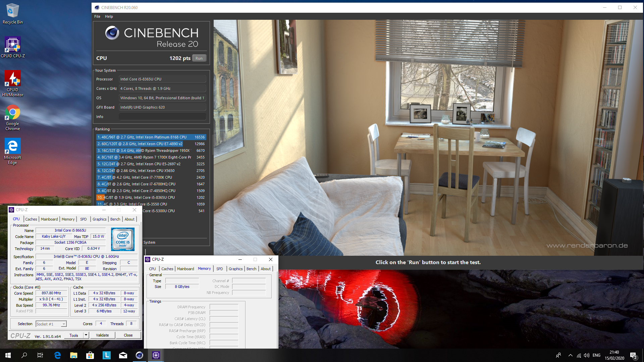
Task: Select ranking row Xeon CPU X5650
Action: (x=151, y=171)
